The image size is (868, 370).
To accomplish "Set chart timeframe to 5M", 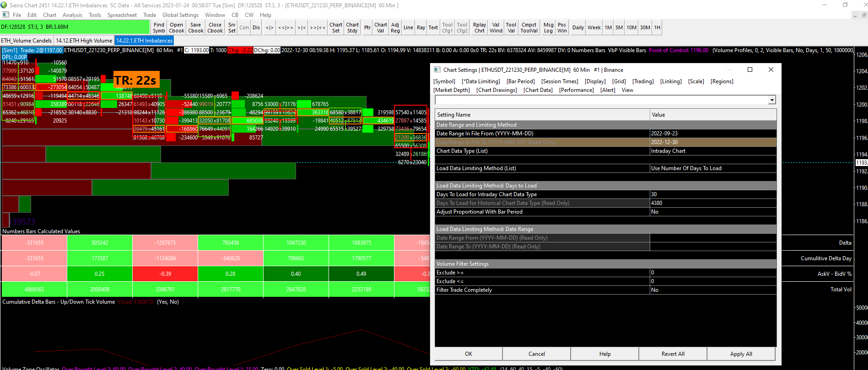I will tap(619, 27).
